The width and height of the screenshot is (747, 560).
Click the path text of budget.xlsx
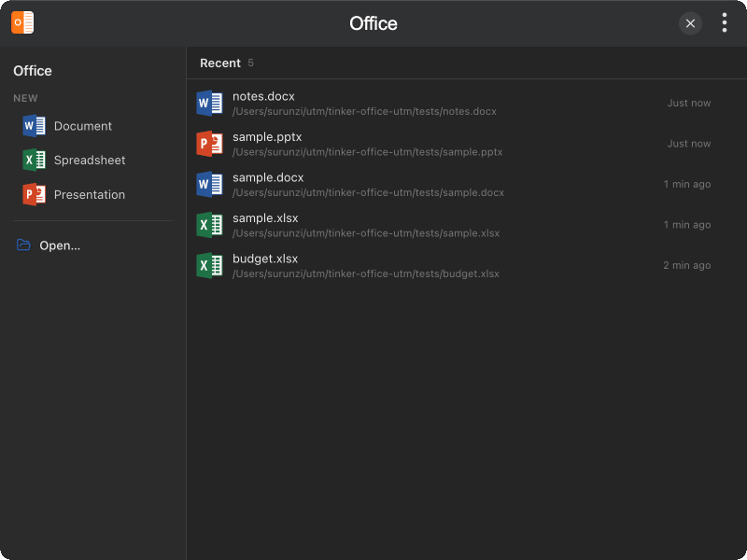[366, 273]
